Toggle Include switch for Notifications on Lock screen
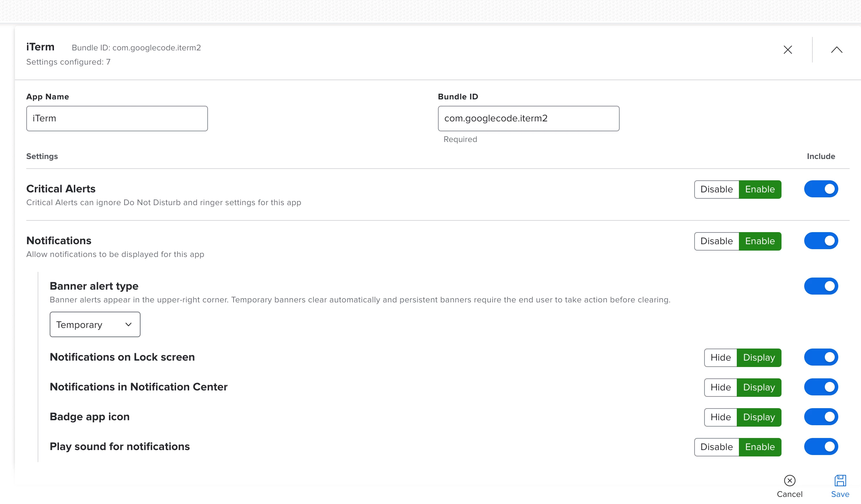This screenshot has width=861, height=504. pos(821,357)
